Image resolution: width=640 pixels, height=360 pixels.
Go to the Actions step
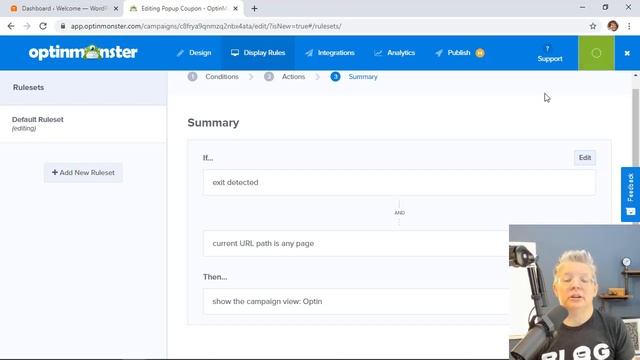coord(284,77)
